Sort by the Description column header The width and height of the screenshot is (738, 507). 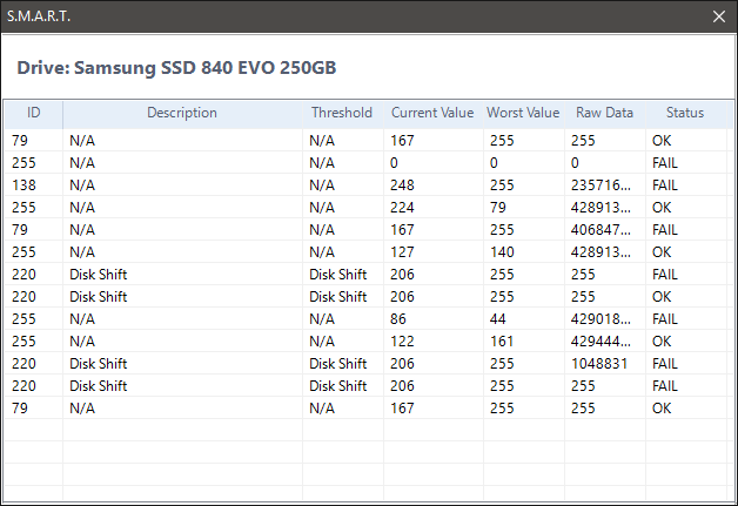pyautogui.click(x=182, y=113)
